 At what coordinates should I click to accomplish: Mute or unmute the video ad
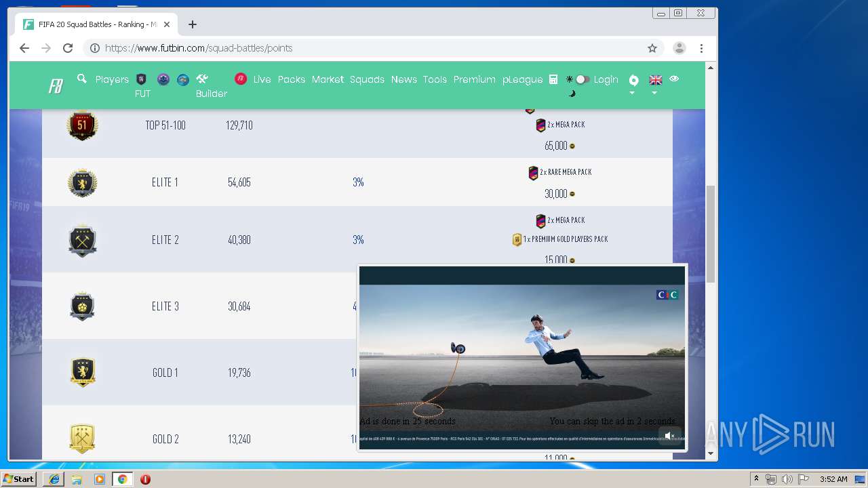click(669, 436)
